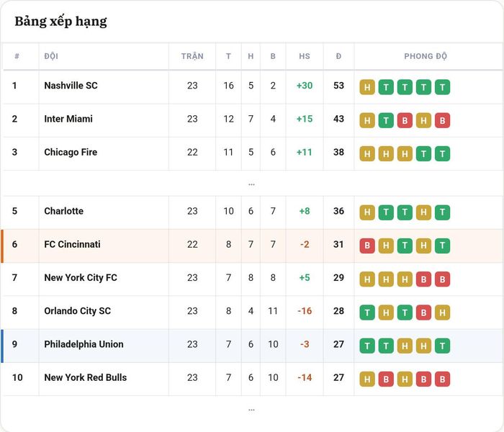
Task: Click New York Red Bulls' first yellow H badge
Action: pyautogui.click(x=367, y=379)
